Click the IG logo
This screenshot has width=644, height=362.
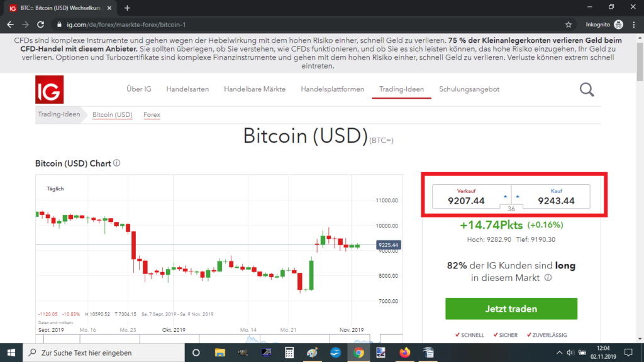pyautogui.click(x=49, y=89)
